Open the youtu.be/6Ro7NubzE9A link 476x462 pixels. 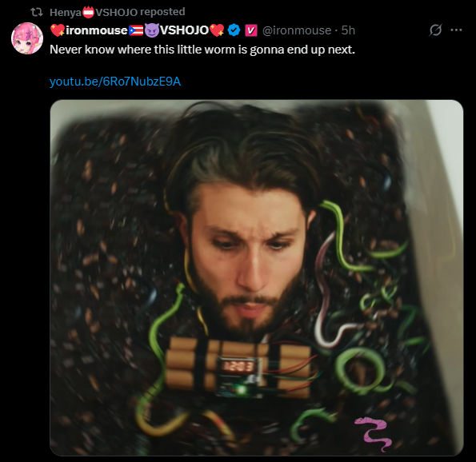coord(115,82)
